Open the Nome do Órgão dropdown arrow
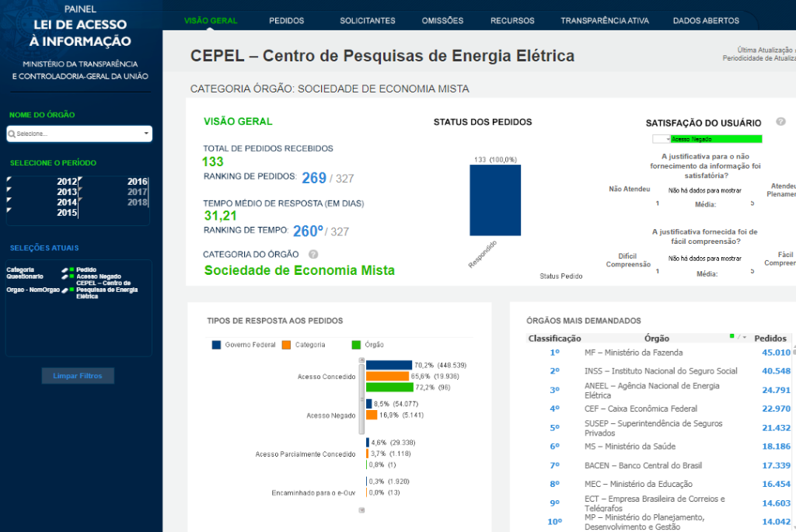Viewport: 796px width, 532px height. point(146,134)
